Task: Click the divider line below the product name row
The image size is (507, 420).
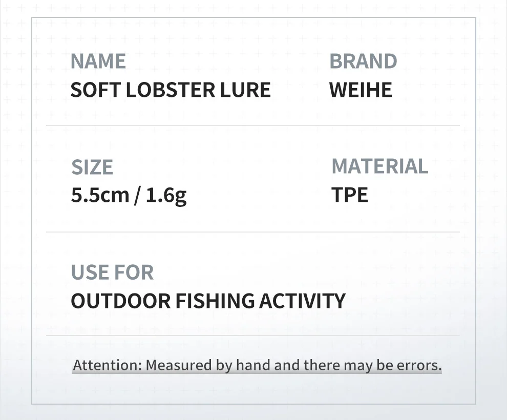Action: point(253,125)
